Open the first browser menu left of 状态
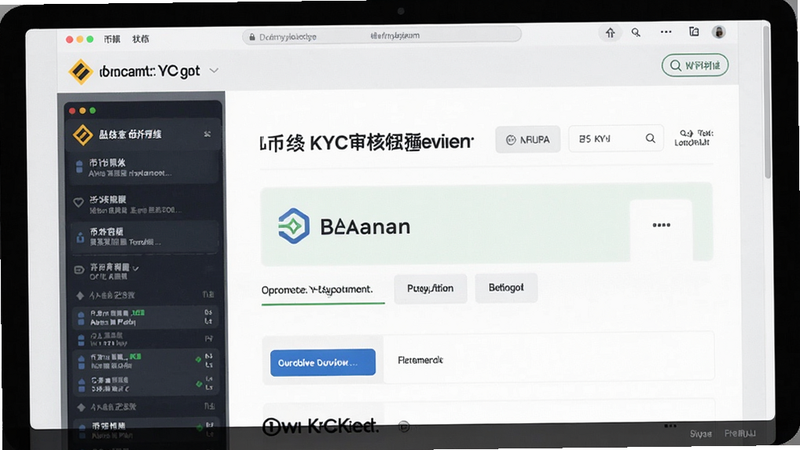Viewport: 800px width, 450px height. coord(112,39)
